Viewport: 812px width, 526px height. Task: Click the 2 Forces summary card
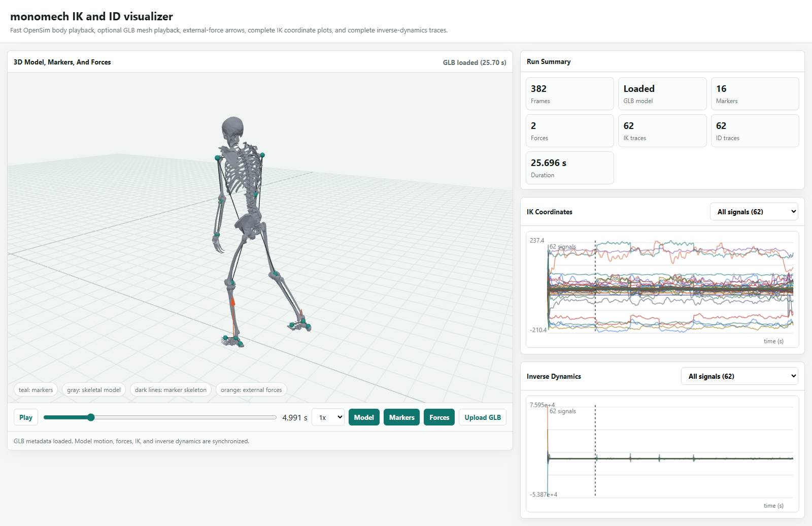pos(570,130)
